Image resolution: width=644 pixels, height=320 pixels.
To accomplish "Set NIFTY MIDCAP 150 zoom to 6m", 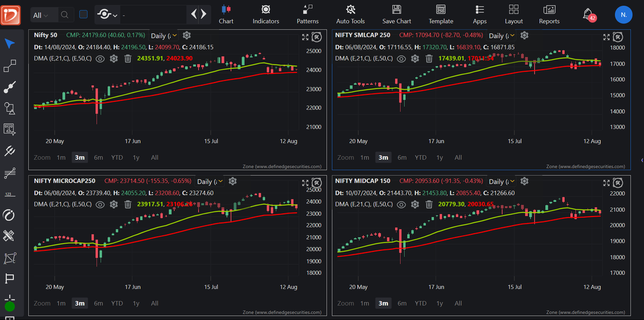I will pos(402,303).
